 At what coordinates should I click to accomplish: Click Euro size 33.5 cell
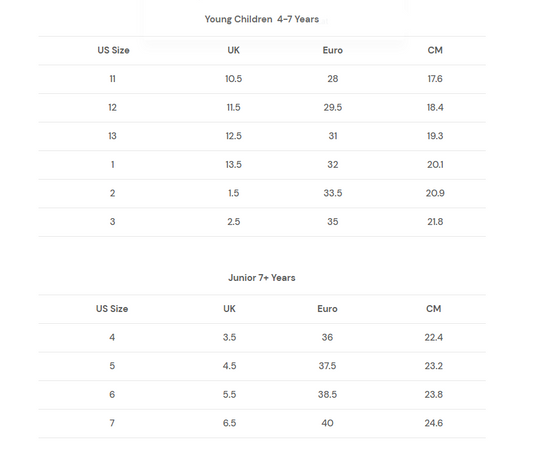point(333,193)
